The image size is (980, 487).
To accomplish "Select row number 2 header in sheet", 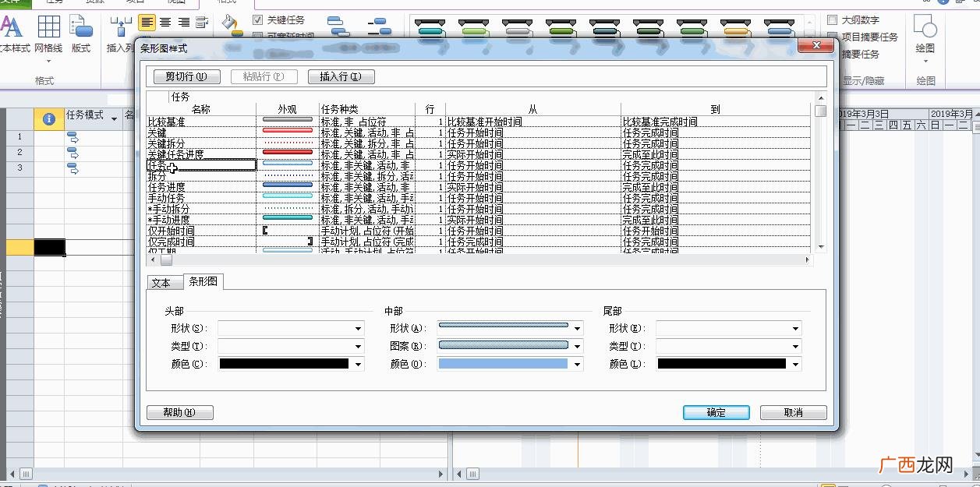I will [x=19, y=152].
